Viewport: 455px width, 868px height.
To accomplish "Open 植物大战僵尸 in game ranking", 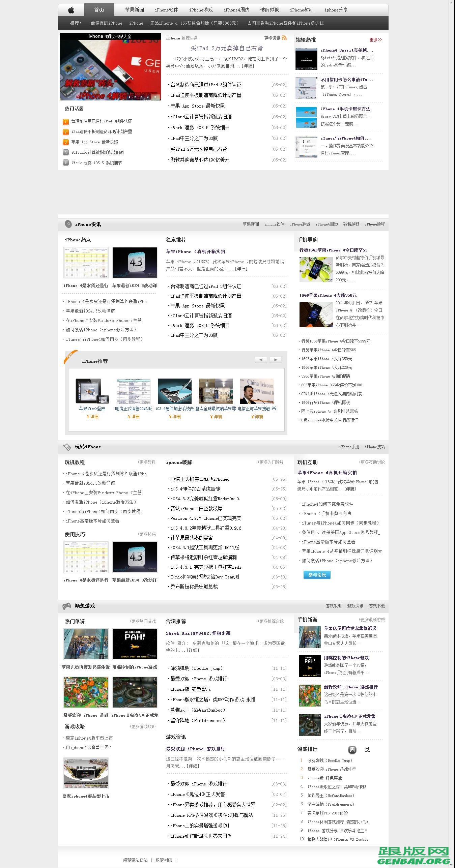I will [338, 839].
